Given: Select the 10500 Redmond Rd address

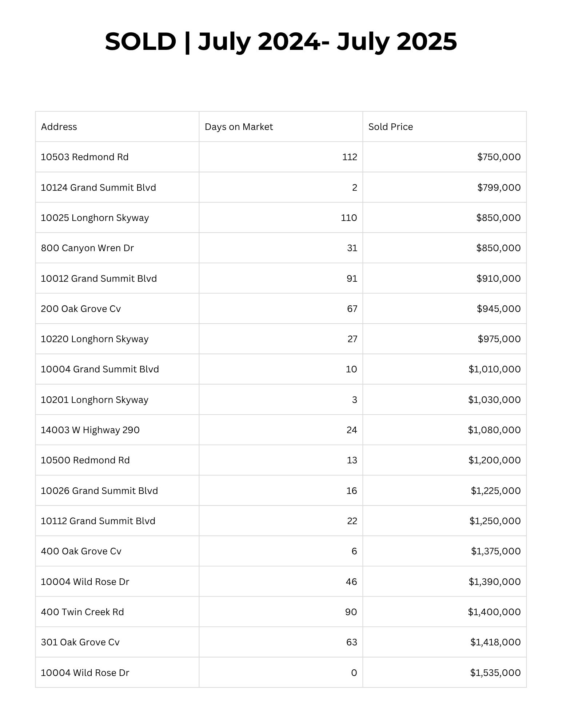Looking at the screenshot, I should coord(85,460).
